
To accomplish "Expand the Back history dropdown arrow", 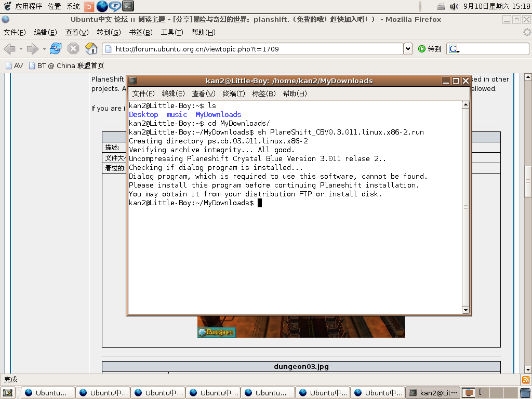I will tap(21, 49).
